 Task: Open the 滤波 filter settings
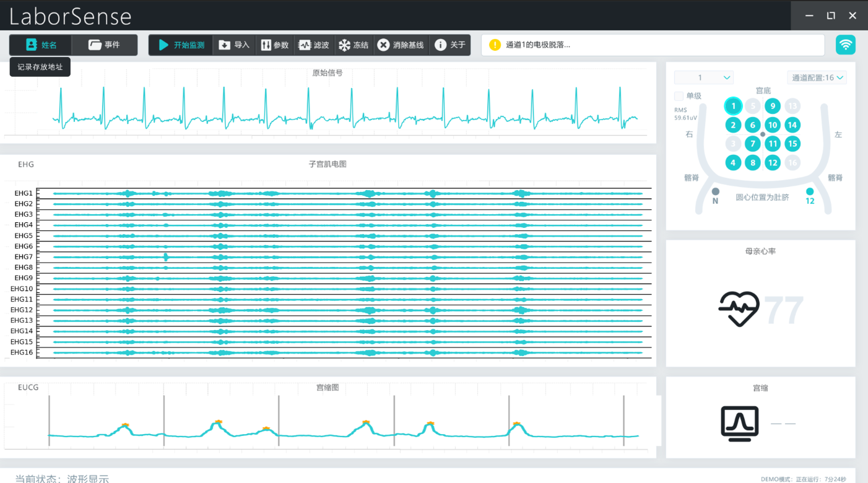coord(314,45)
